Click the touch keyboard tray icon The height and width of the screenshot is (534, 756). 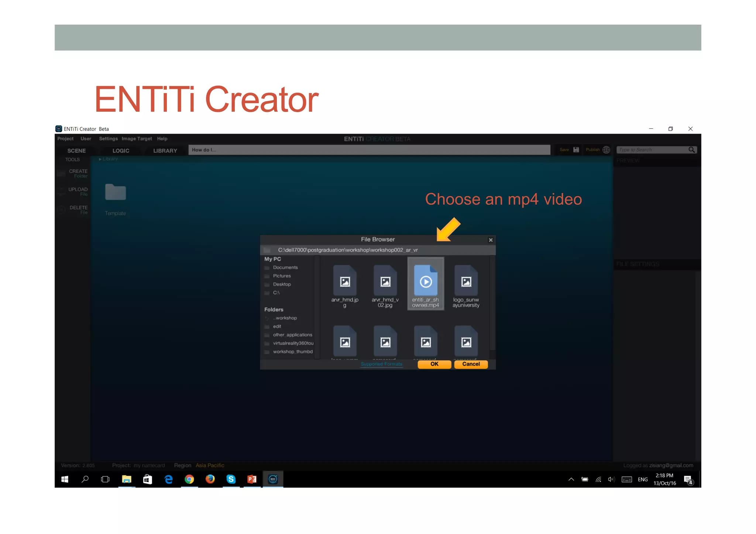627,480
